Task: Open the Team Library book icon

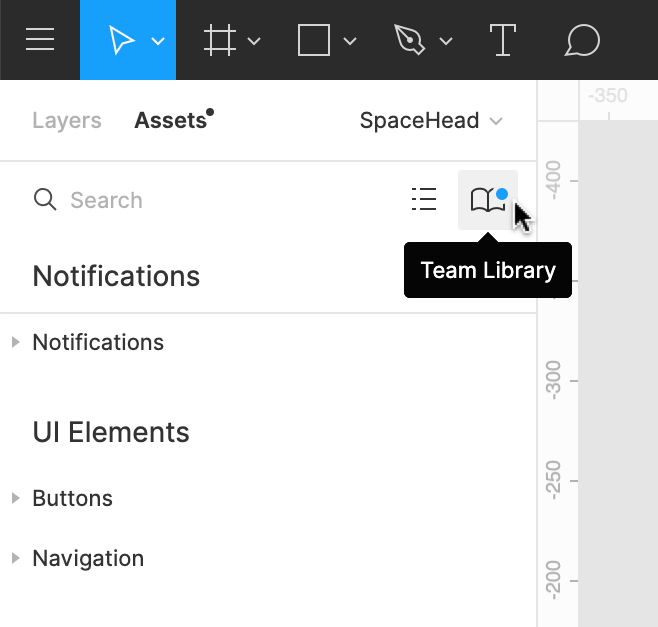Action: (487, 200)
